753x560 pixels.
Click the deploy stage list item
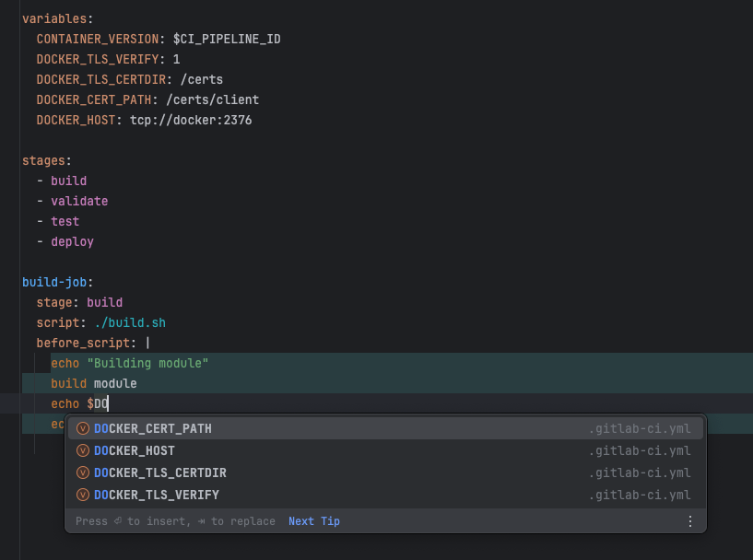72,241
